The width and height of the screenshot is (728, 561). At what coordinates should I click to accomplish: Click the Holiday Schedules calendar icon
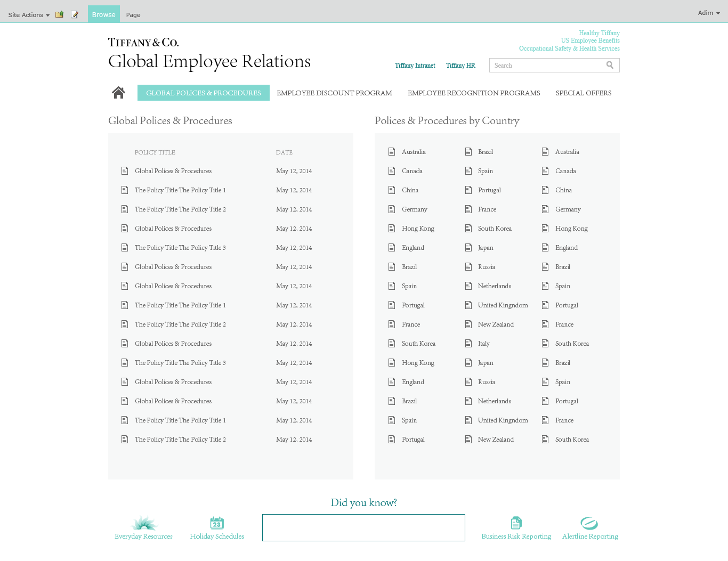[217, 523]
